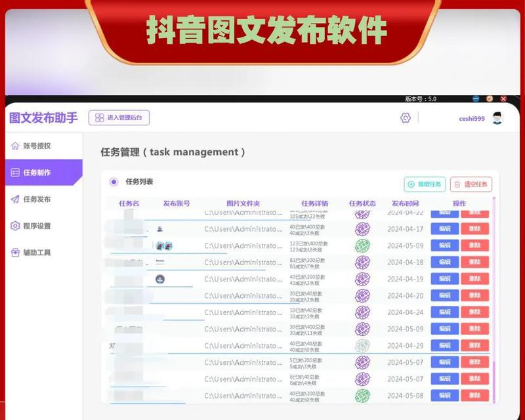Click the 版本号：5.0 version label
The height and width of the screenshot is (420, 525).
421,99
